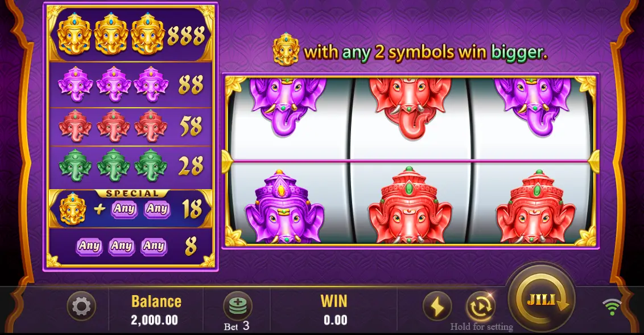Open the settings gear icon
644x335 pixels.
coord(81,306)
